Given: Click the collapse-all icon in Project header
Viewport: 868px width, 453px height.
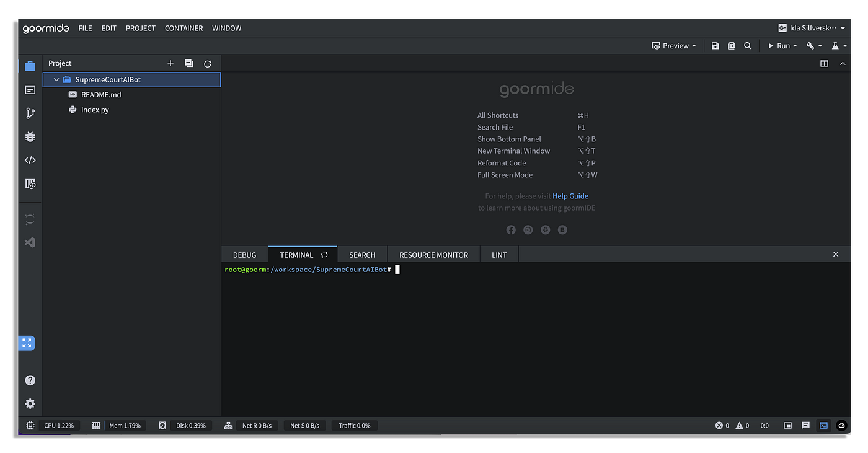Looking at the screenshot, I should [x=189, y=63].
